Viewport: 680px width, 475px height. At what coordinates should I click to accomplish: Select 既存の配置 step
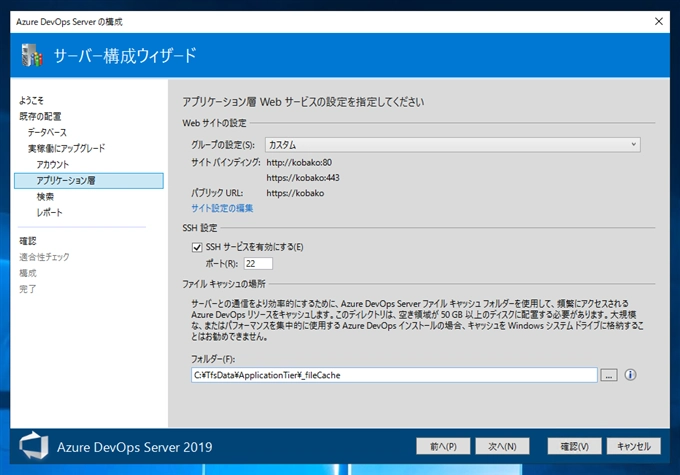point(40,116)
